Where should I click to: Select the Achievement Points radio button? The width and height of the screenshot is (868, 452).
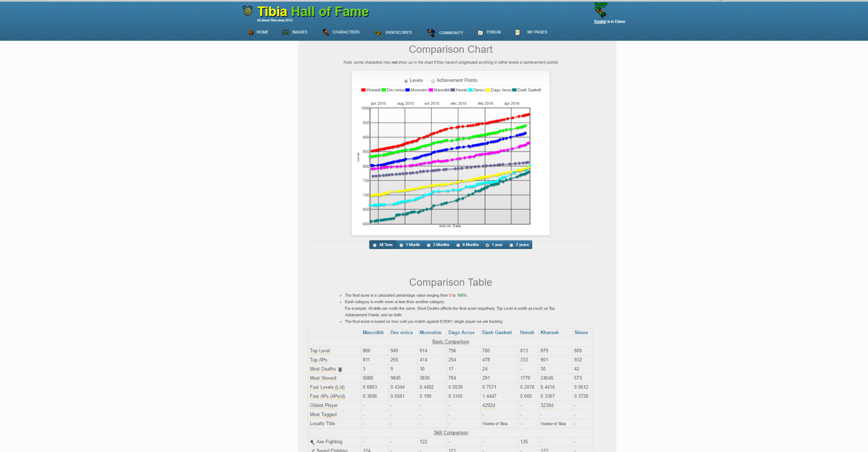tap(433, 81)
